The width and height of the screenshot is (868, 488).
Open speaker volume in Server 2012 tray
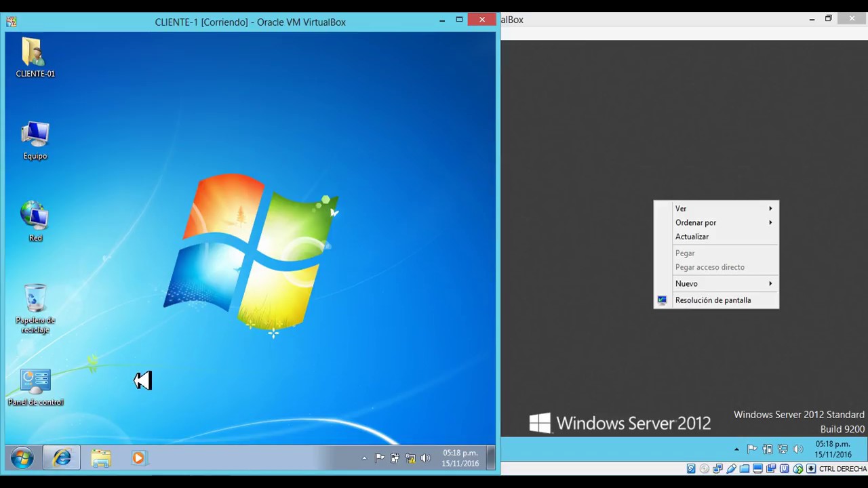[798, 449]
